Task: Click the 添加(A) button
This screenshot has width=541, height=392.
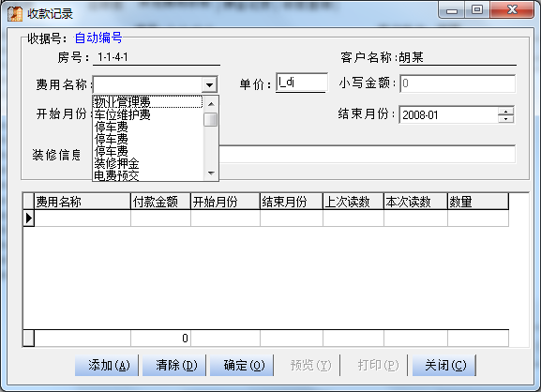Action: tap(107, 365)
